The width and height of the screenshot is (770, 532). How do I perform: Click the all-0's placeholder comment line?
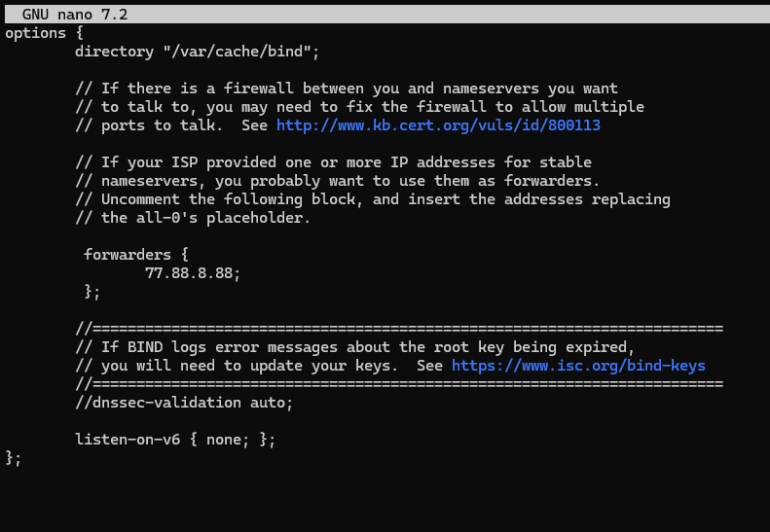[193, 218]
